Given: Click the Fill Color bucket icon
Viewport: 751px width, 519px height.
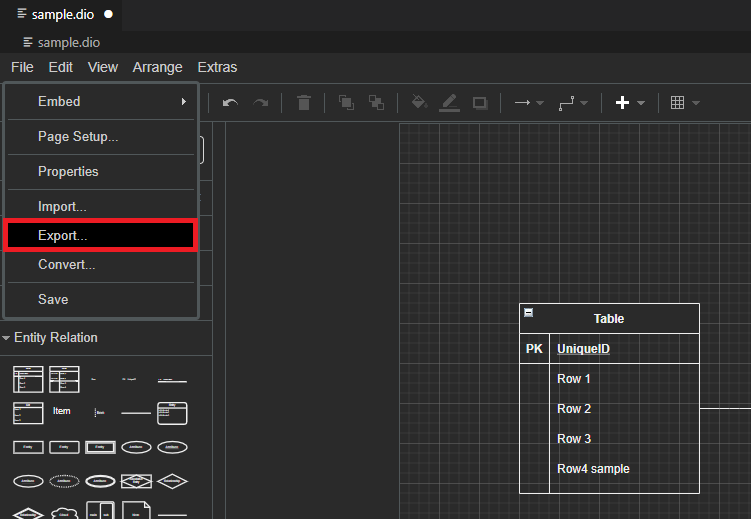Looking at the screenshot, I should pyautogui.click(x=420, y=103).
